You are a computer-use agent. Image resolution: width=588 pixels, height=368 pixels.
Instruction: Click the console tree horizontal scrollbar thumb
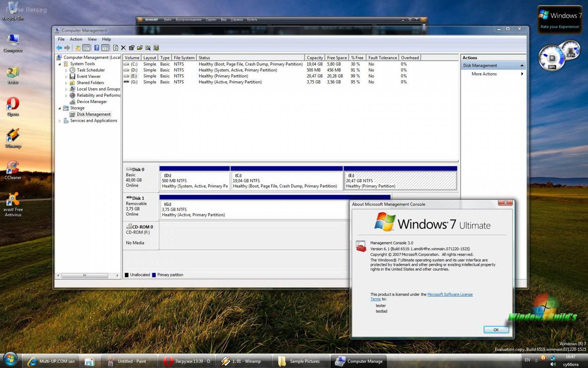click(x=85, y=275)
